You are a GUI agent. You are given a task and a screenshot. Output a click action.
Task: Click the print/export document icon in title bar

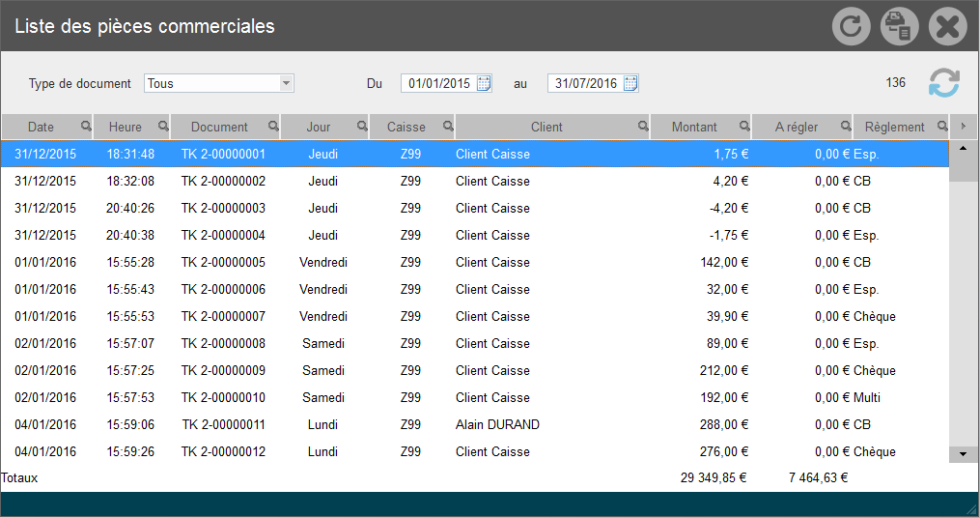pyautogui.click(x=899, y=26)
